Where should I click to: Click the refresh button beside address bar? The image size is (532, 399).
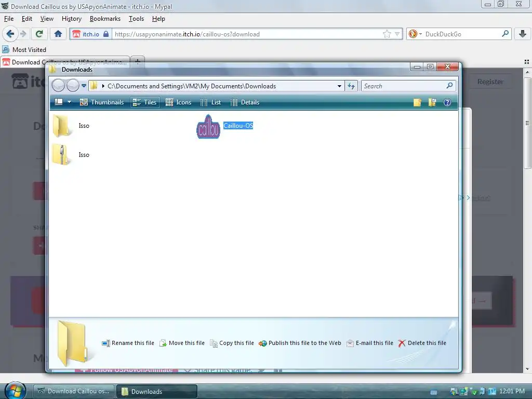[x=351, y=86]
